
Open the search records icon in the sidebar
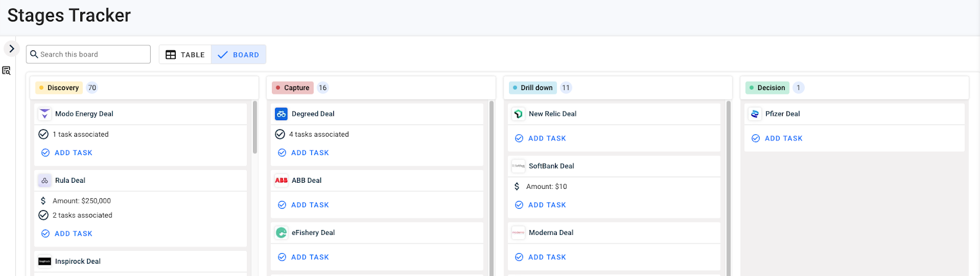pos(6,71)
